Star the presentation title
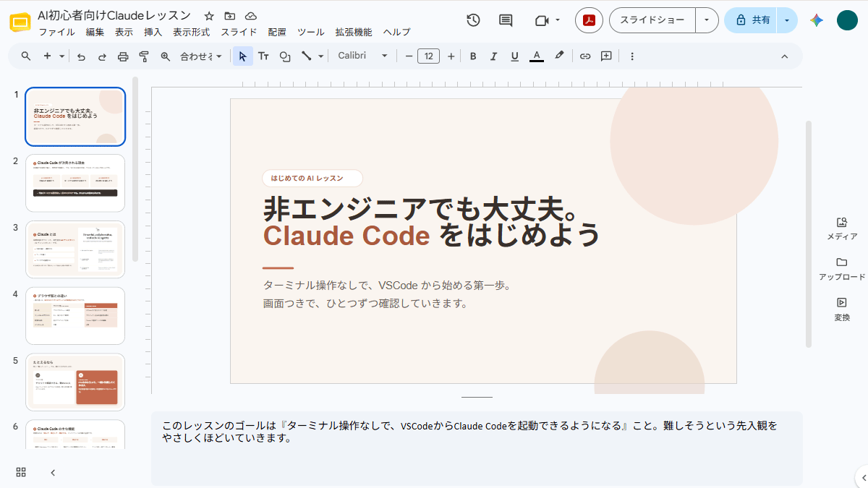 pyautogui.click(x=209, y=16)
